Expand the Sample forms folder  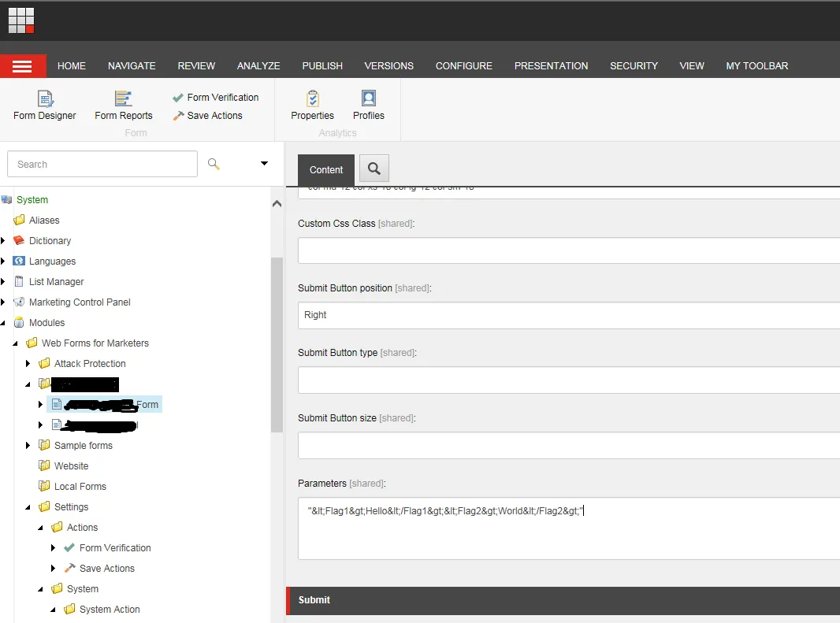click(28, 446)
